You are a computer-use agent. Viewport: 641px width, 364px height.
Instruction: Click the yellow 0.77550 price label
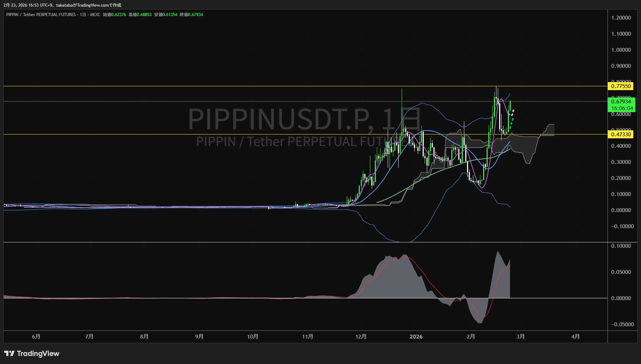pos(621,86)
